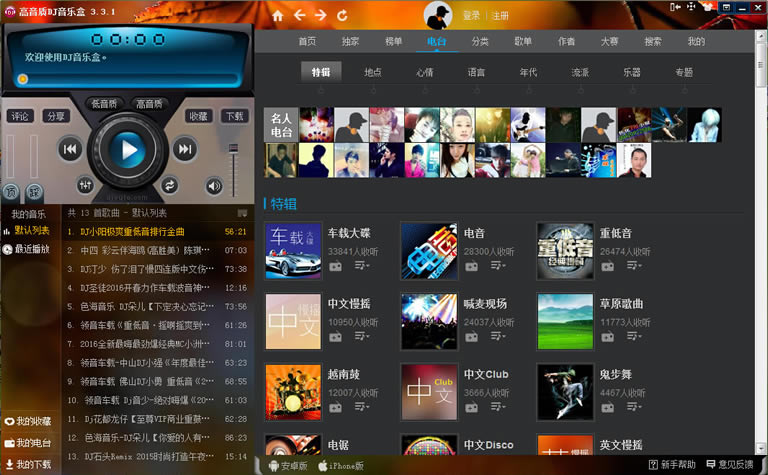
Task: Open the playlist menu icon beside 默认列表 header
Action: click(242, 213)
